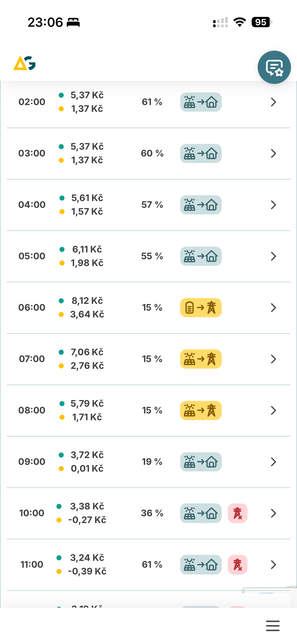Image resolution: width=297 pixels, height=644 pixels.
Task: Tap solar-to-home icon in the 04:00 row
Action: (201, 205)
